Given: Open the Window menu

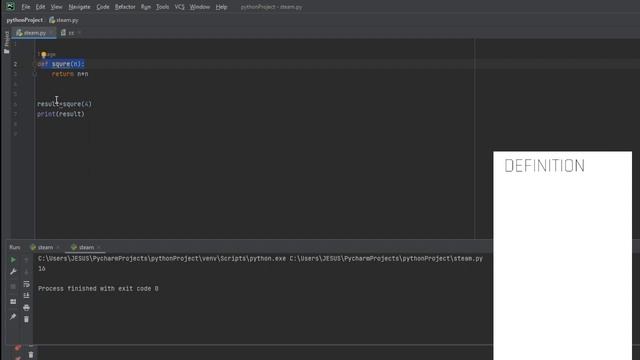Looking at the screenshot, I should click(200, 7).
